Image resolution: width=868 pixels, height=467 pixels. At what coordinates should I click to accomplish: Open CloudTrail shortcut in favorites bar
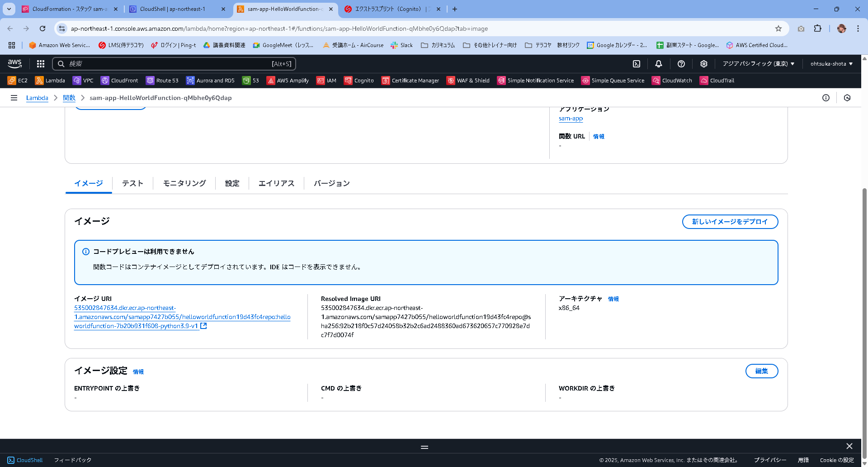click(717, 81)
